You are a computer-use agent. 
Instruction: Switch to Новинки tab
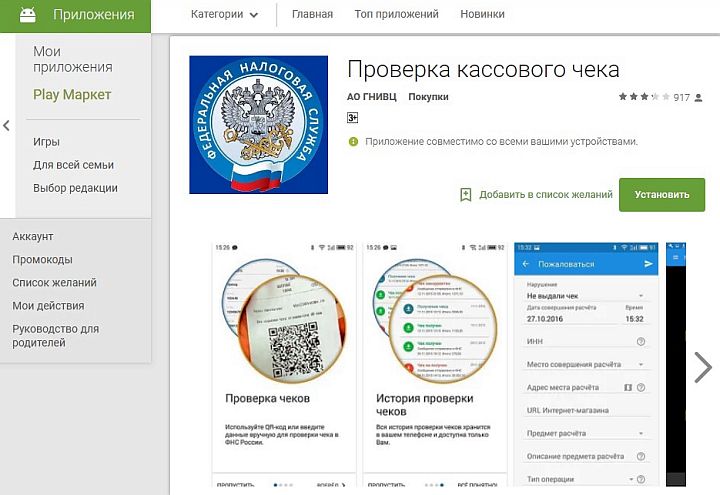click(482, 14)
